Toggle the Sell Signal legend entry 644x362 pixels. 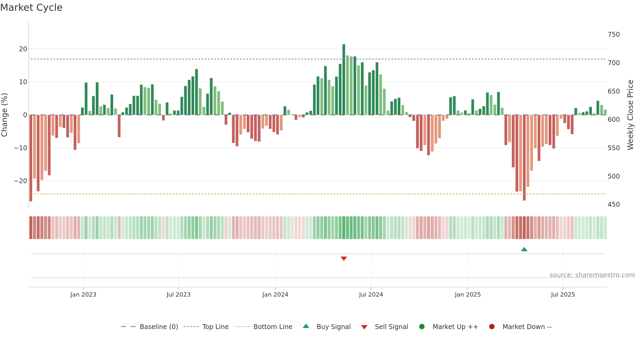[385, 327]
